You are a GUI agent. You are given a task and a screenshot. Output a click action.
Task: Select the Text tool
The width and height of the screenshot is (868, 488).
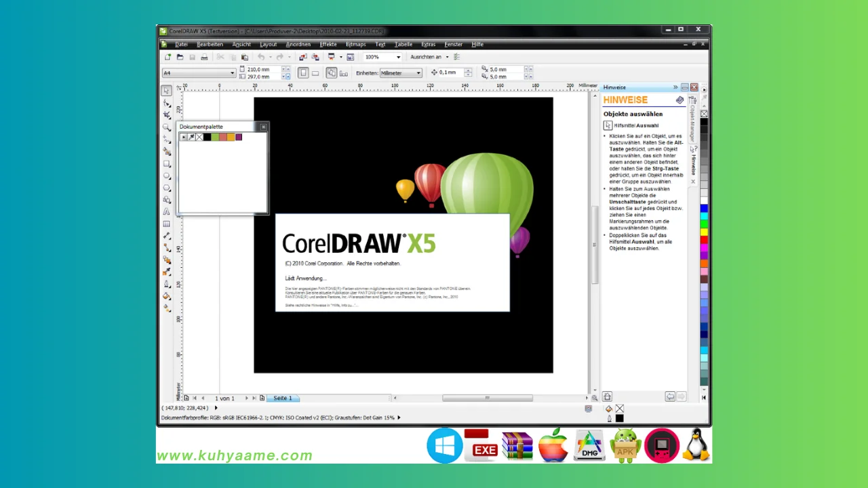click(x=166, y=211)
